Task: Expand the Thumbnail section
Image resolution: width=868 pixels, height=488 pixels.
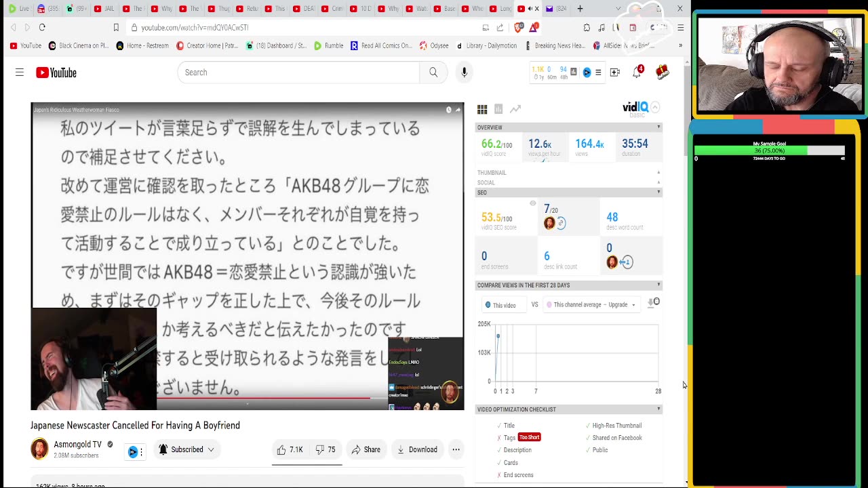Action: point(658,173)
